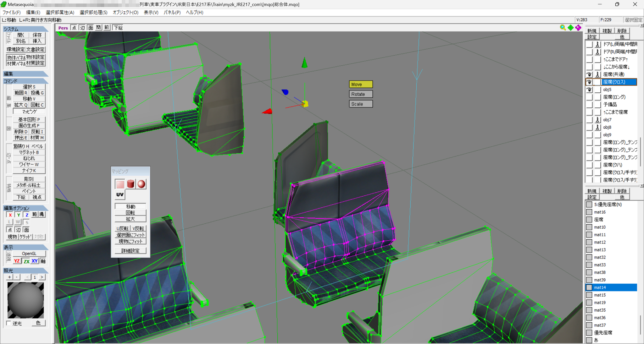The image size is (644, 344).
Task: Open the オブジェクト(O) menu
Action: pos(125,12)
